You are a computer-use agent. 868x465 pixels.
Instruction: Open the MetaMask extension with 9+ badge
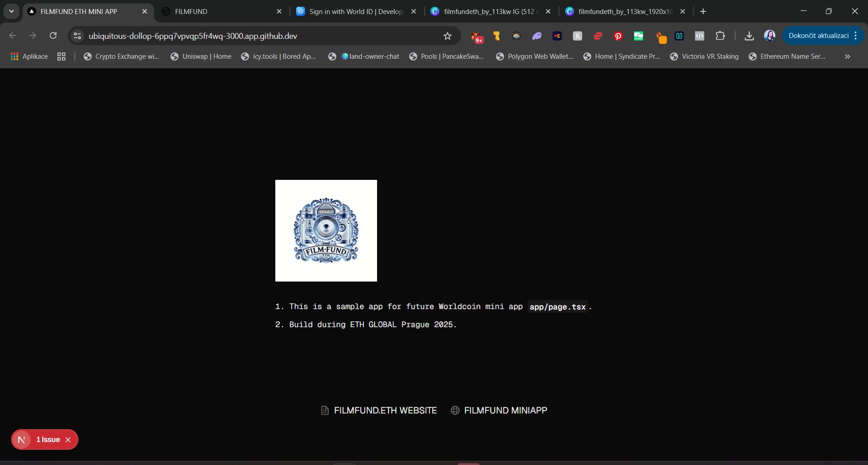(x=476, y=36)
